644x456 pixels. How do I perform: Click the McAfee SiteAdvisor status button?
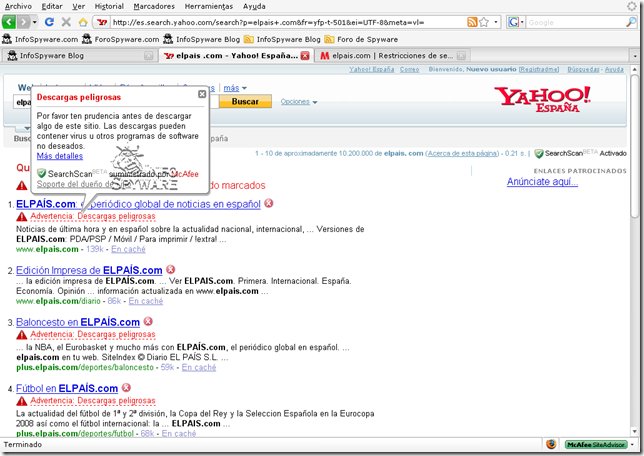point(596,444)
